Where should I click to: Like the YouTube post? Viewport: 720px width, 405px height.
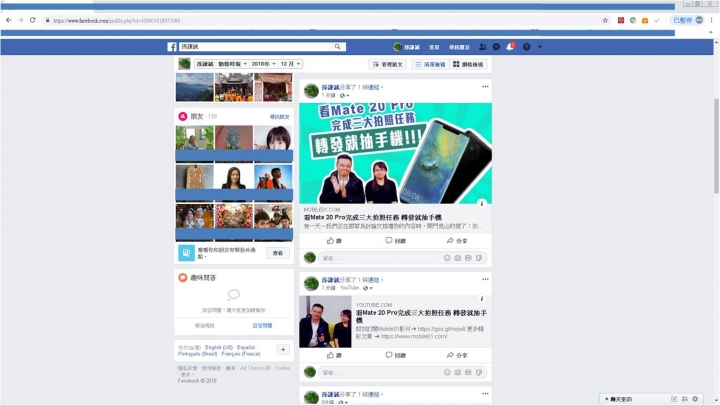[334, 355]
